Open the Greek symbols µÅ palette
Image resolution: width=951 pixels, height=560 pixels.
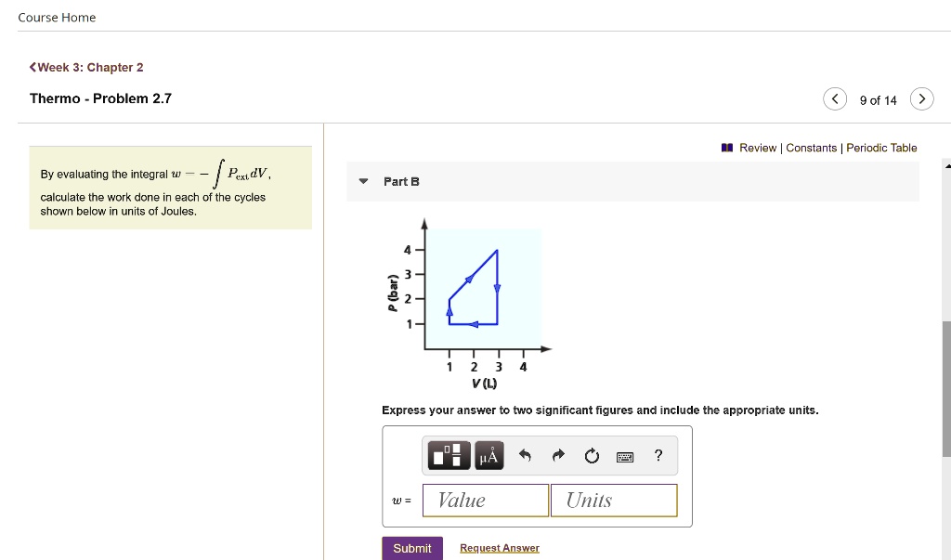click(x=489, y=456)
